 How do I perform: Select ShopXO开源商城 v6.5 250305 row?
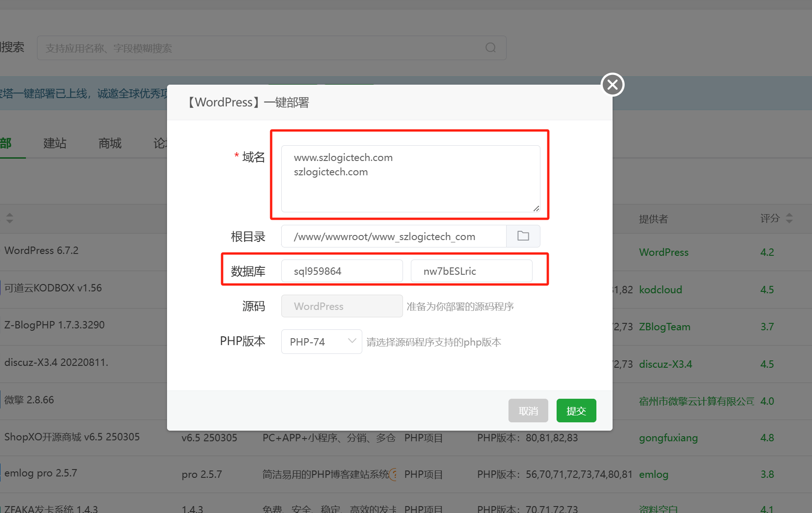72,437
